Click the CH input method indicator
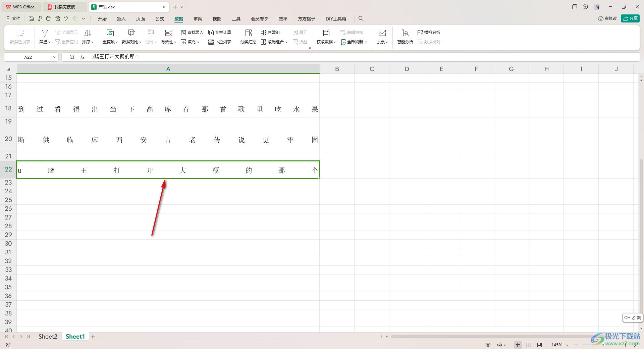This screenshot has width=644, height=349. [x=633, y=318]
